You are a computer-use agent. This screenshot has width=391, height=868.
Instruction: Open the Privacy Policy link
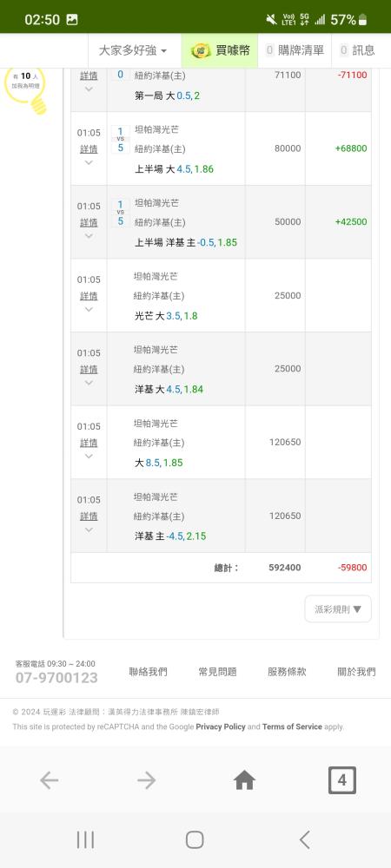click(221, 727)
